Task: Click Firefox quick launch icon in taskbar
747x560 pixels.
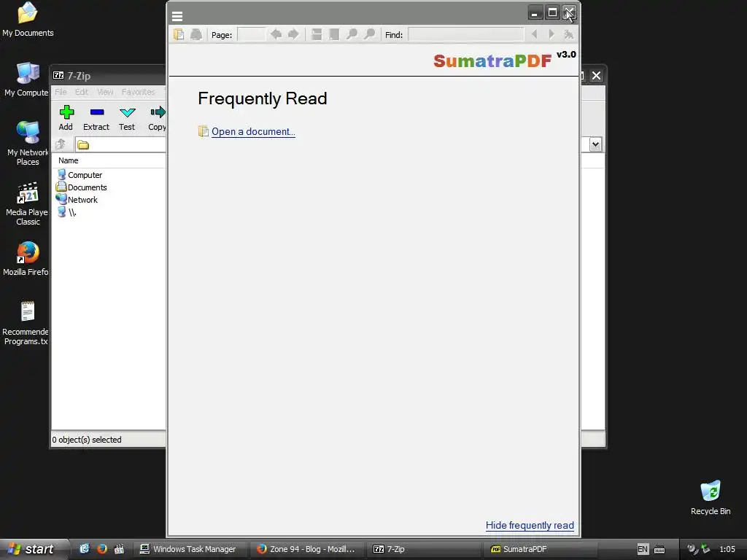Action: click(x=101, y=549)
